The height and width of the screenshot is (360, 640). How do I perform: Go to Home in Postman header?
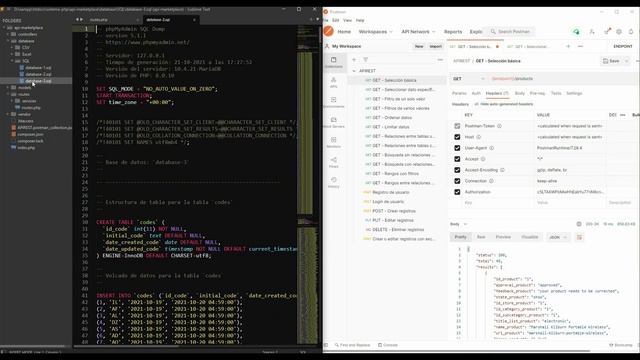[x=344, y=32]
